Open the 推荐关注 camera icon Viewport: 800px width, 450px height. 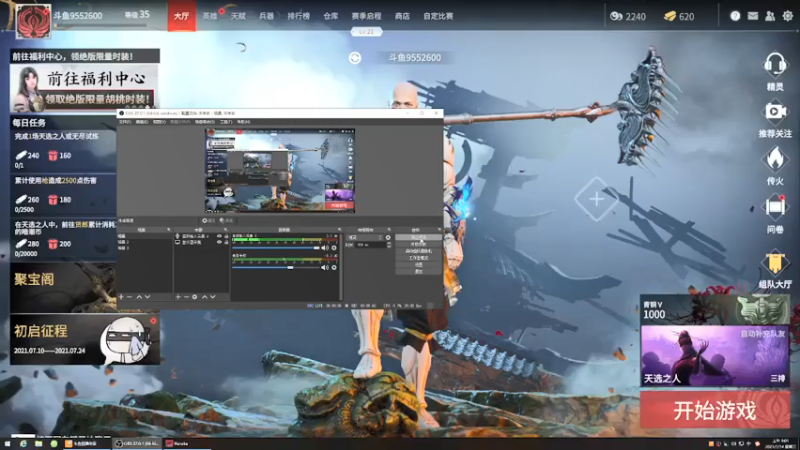775,112
